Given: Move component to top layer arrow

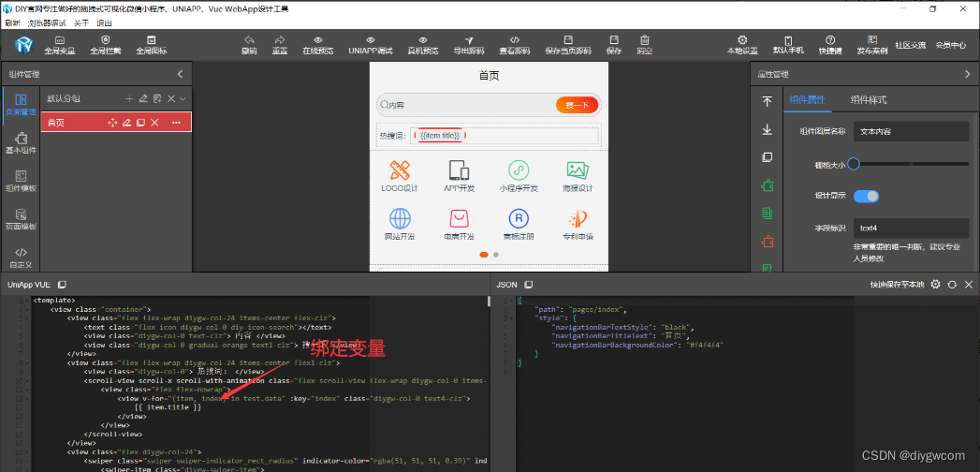Looking at the screenshot, I should point(767,102).
